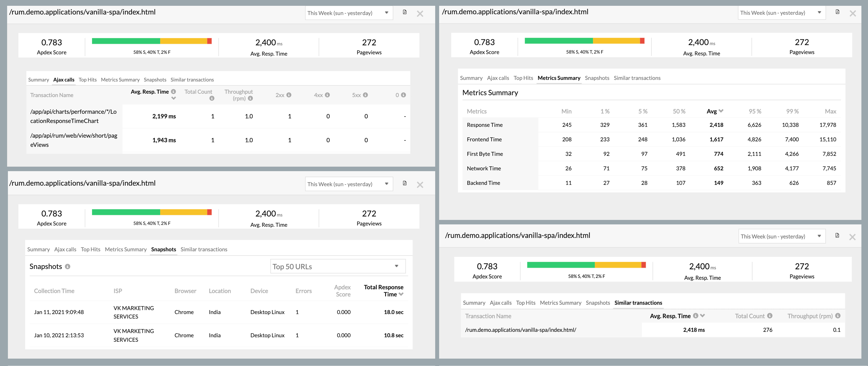Open the Top 50 URLs dropdown
Screen dimensions: 868x366
point(338,267)
